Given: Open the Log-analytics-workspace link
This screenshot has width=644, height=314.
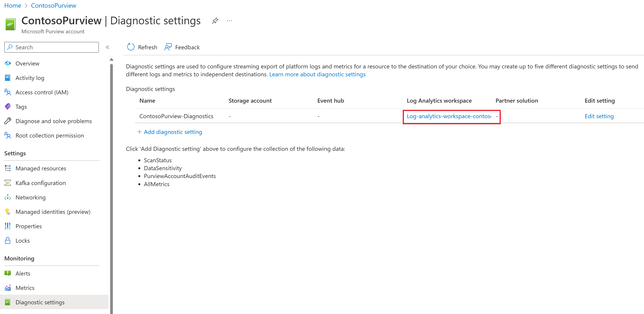Looking at the screenshot, I should pyautogui.click(x=448, y=116).
